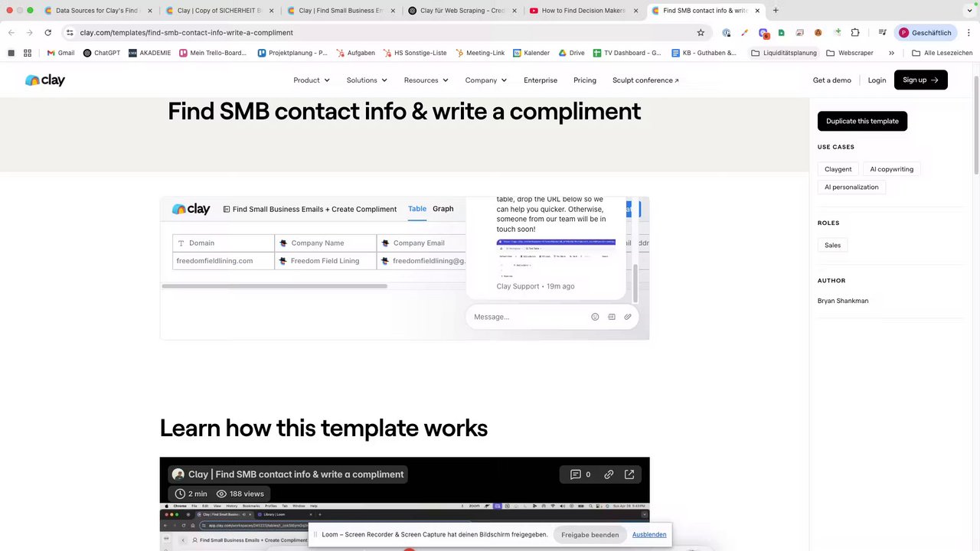Open the screenshot thumbnail in the support chat
The height and width of the screenshot is (551, 980).
pyautogui.click(x=556, y=257)
